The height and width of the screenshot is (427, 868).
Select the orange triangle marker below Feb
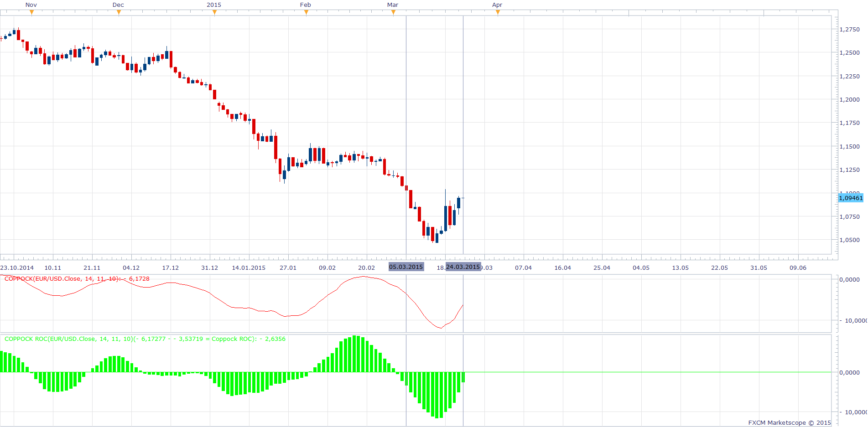[306, 12]
